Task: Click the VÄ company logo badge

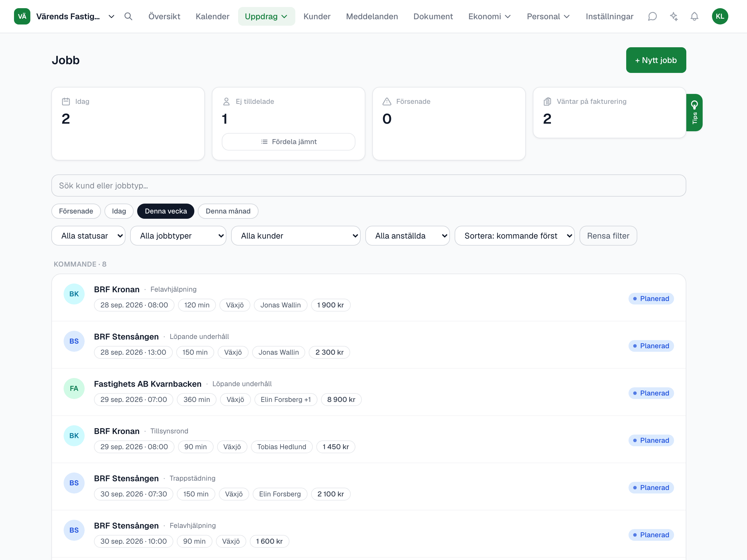Action: coord(22,16)
